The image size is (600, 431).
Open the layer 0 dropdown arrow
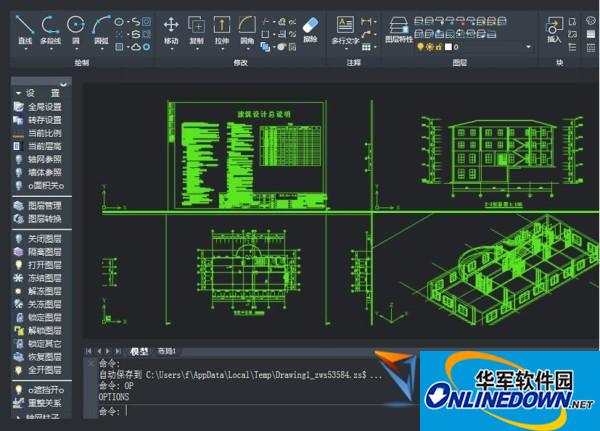pyautogui.click(x=528, y=47)
